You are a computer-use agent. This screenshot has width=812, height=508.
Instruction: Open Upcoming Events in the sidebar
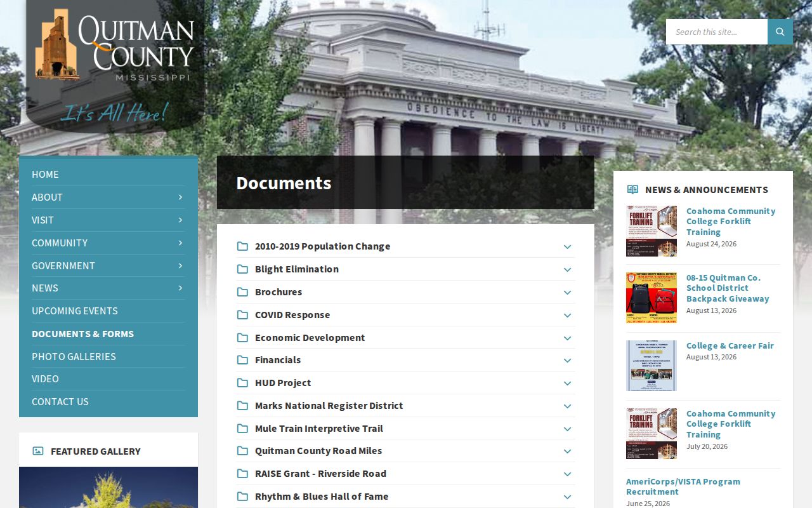[x=75, y=311]
